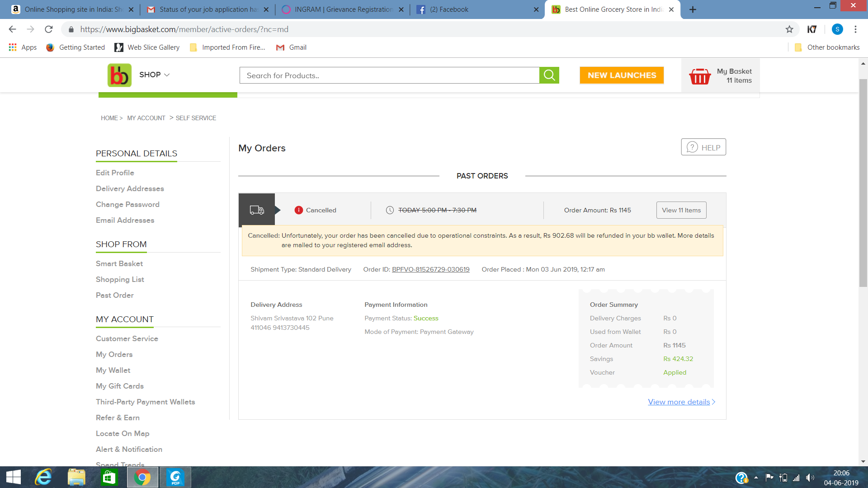Open the red My Basket icon
This screenshot has width=868, height=488.
click(x=699, y=76)
